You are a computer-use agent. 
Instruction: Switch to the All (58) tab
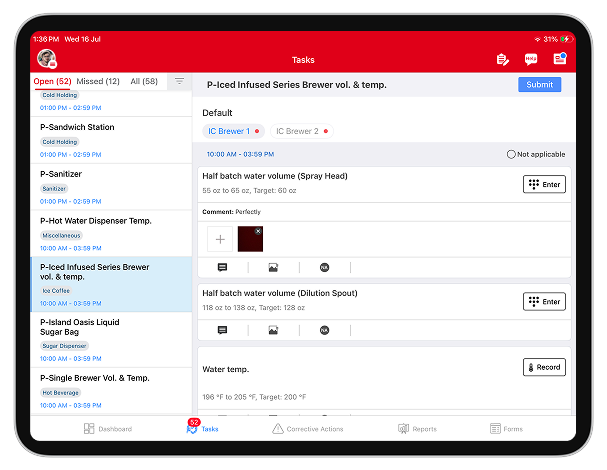tap(144, 81)
